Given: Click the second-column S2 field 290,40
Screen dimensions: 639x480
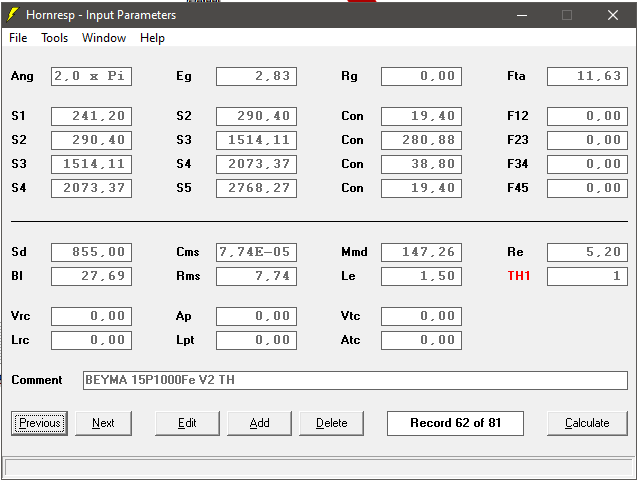Looking at the screenshot, I should pos(256,116).
